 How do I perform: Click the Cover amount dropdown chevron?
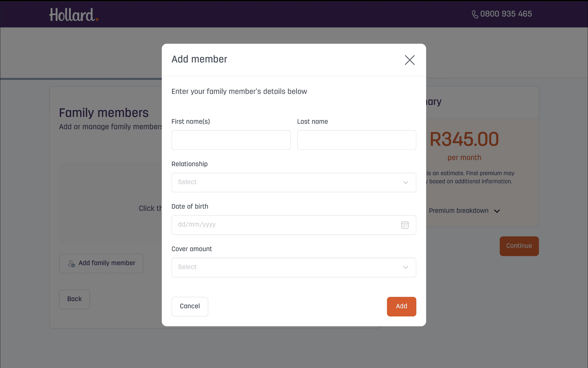(x=405, y=267)
